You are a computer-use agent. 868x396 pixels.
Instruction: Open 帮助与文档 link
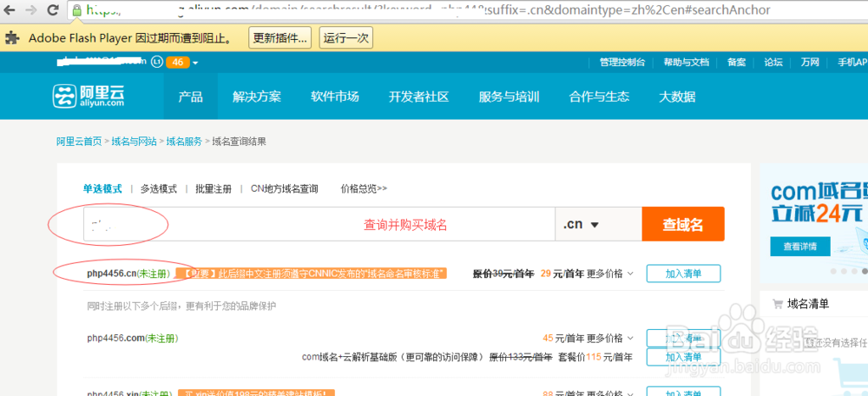tap(687, 62)
